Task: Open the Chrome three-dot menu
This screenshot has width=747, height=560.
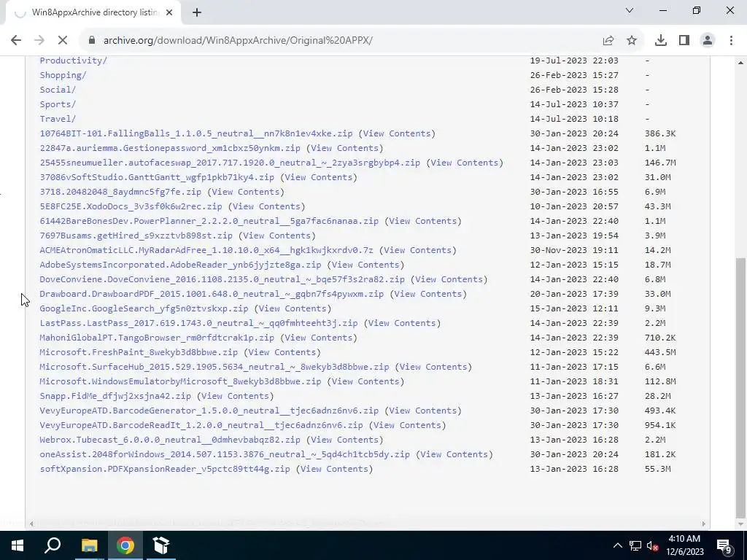Action: [x=731, y=41]
